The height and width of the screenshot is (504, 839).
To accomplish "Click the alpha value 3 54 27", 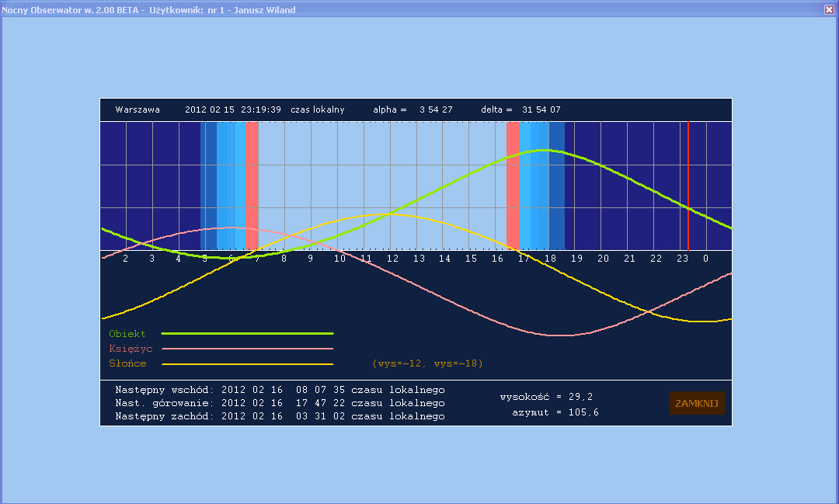I will coord(436,109).
